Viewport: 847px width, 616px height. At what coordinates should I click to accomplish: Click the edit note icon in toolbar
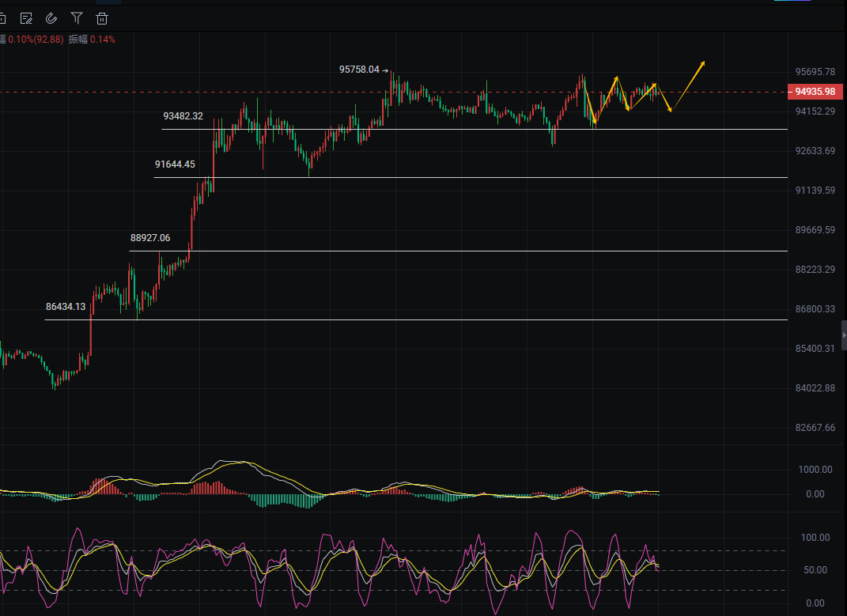pyautogui.click(x=26, y=17)
